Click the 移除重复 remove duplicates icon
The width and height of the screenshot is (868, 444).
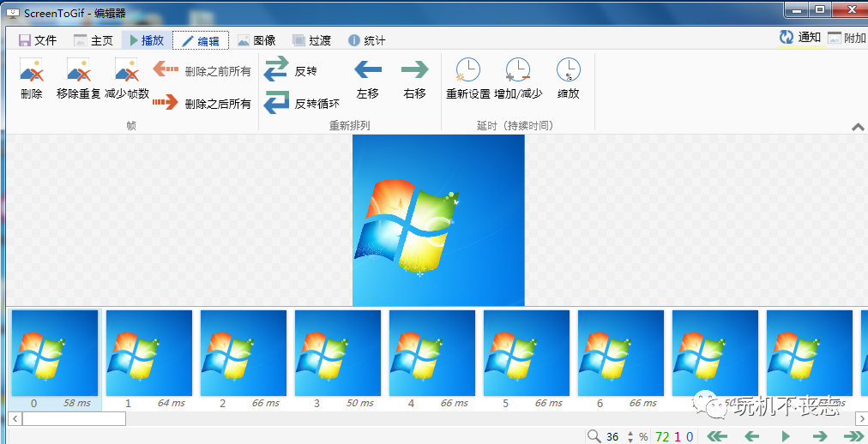pyautogui.click(x=79, y=70)
